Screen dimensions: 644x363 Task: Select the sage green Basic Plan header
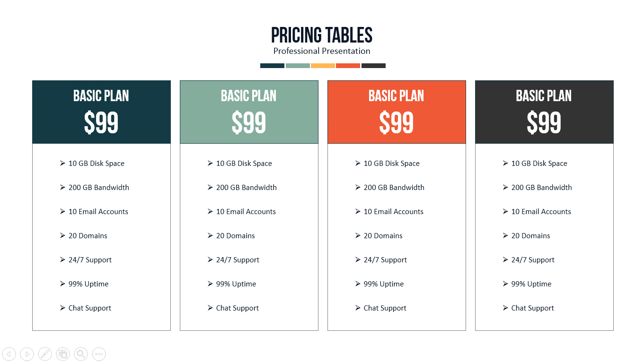click(x=249, y=96)
